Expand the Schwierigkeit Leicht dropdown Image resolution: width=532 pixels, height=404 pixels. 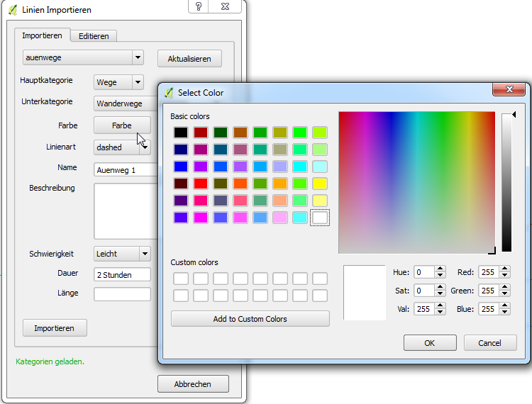click(145, 254)
